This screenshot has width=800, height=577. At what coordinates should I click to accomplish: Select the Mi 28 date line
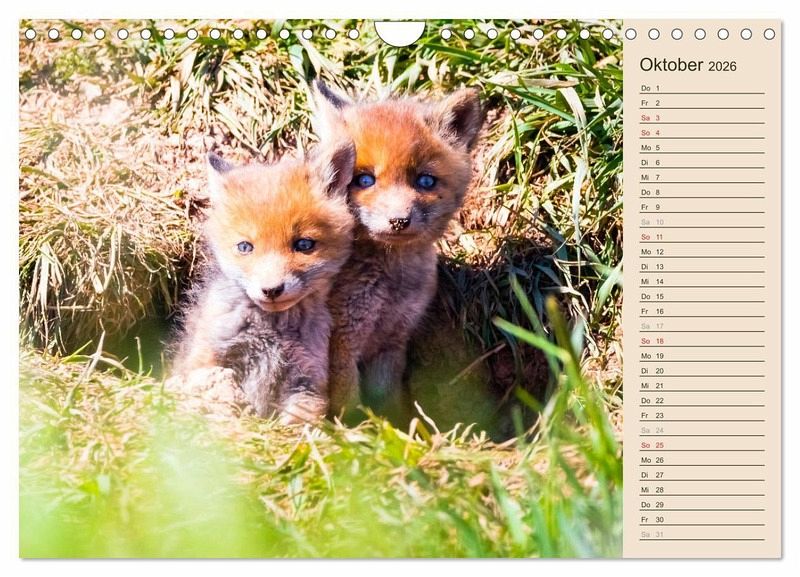click(x=702, y=490)
